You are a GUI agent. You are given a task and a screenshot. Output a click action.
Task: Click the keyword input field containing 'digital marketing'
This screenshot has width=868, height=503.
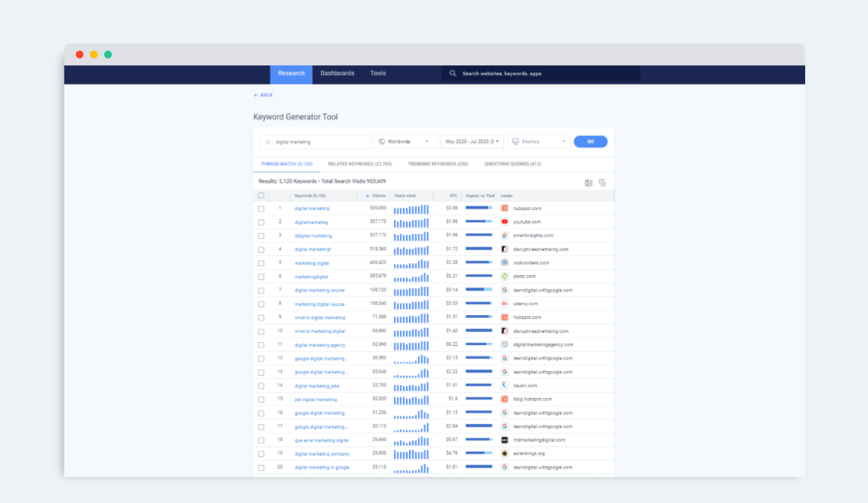[316, 142]
